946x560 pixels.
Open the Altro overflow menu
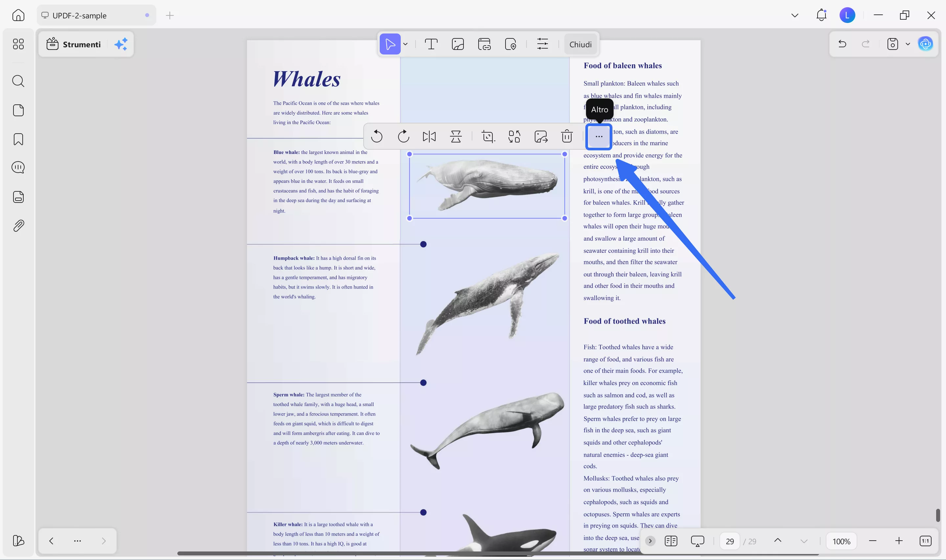click(x=598, y=136)
